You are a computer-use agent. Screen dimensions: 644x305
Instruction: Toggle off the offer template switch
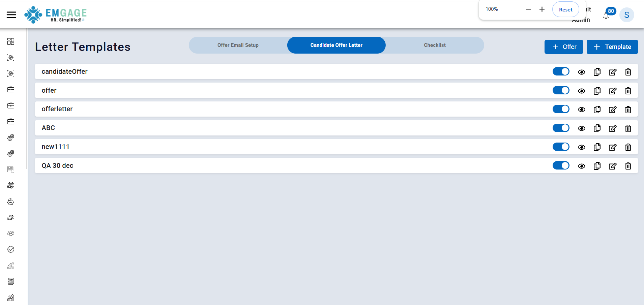[561, 90]
